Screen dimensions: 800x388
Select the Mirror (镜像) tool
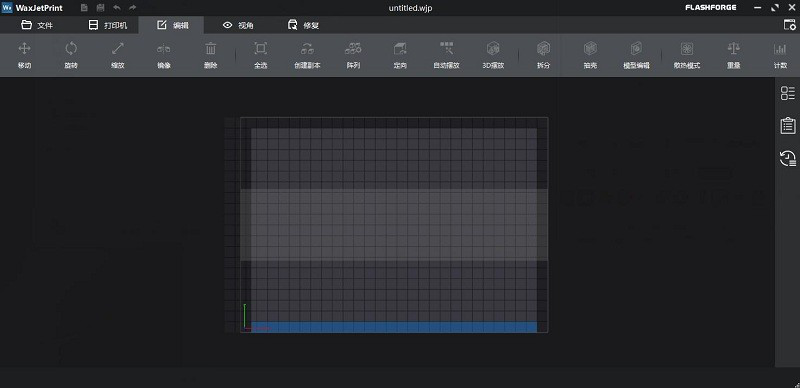[164, 55]
